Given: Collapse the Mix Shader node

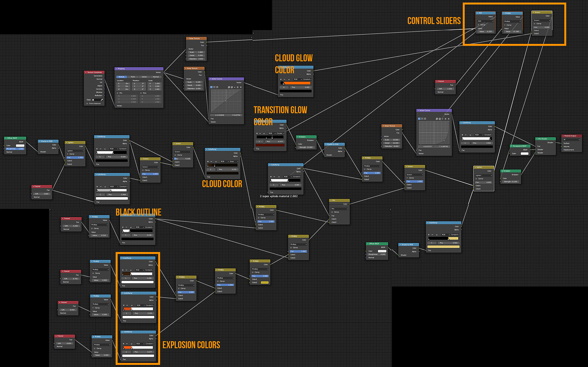Looking at the screenshot, I should 537,139.
